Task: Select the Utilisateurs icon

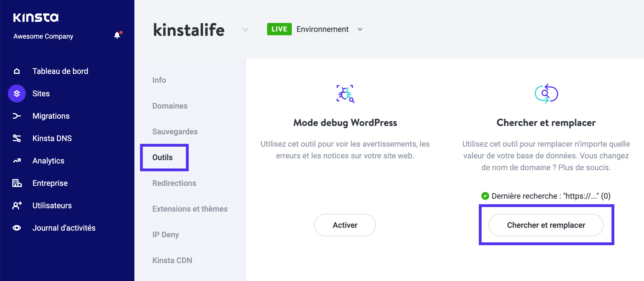Action: pos(17,205)
